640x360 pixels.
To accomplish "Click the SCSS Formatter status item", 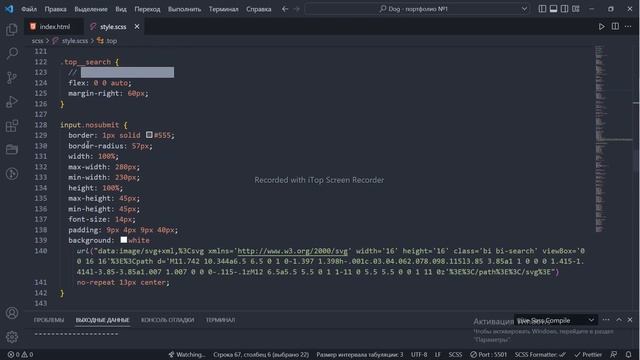I will click(x=540, y=355).
